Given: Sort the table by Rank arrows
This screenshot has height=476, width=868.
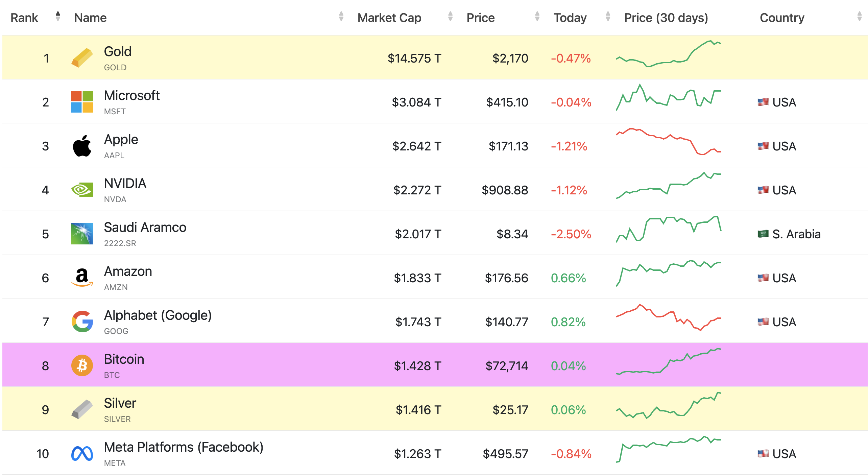Looking at the screenshot, I should click(x=58, y=16).
